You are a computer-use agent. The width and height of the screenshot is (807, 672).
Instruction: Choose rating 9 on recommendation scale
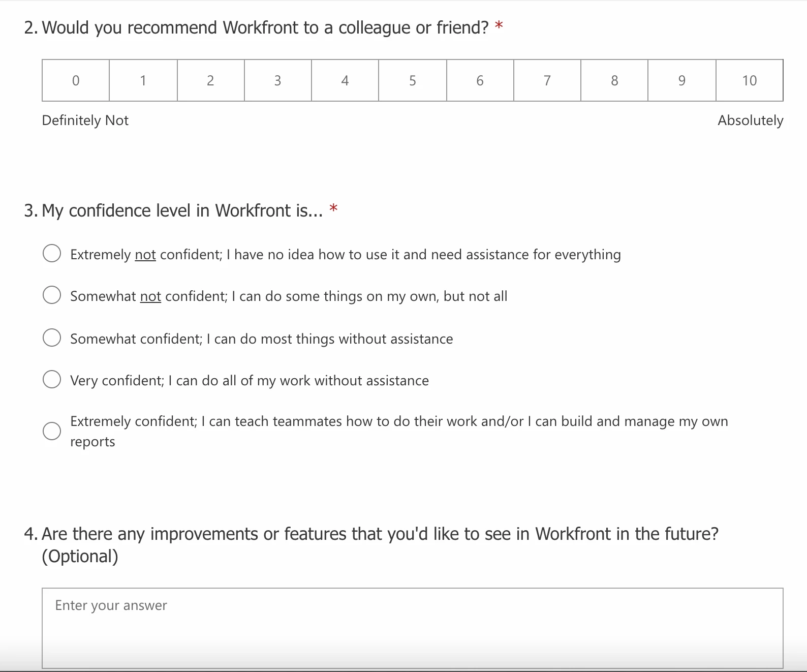tap(682, 80)
